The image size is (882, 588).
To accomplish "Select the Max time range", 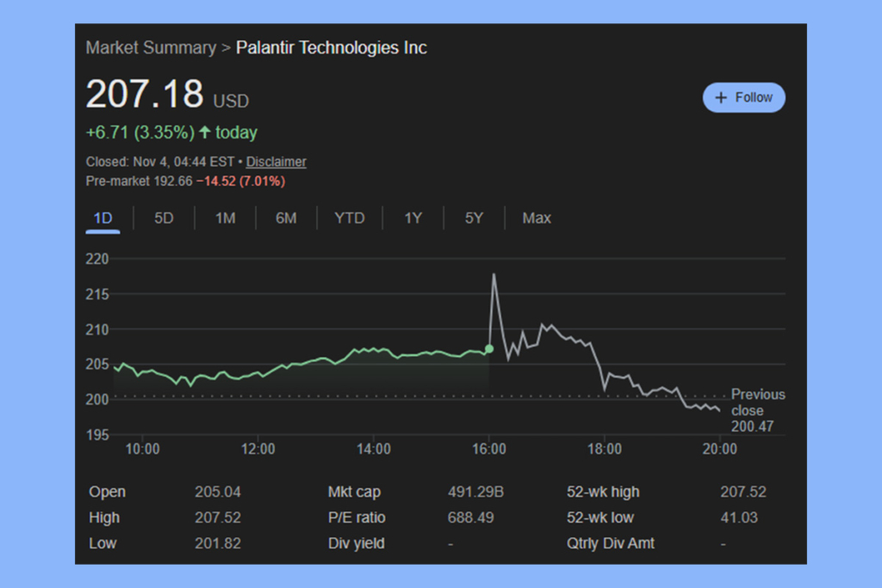I will point(537,218).
